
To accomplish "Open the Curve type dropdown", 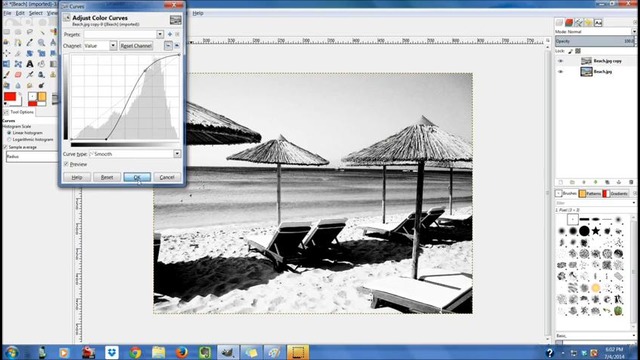I will (x=177, y=154).
